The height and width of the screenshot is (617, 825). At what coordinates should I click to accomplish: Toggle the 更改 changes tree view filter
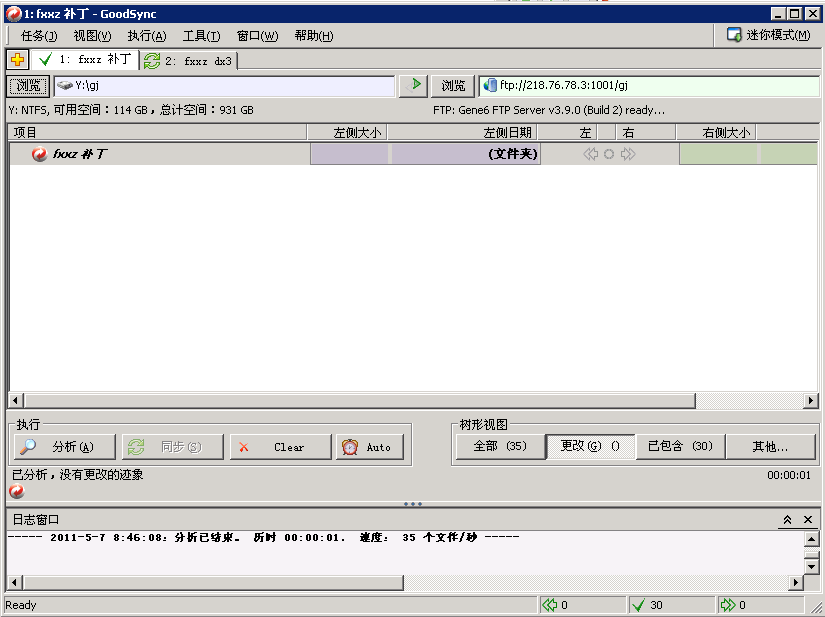(x=590, y=446)
